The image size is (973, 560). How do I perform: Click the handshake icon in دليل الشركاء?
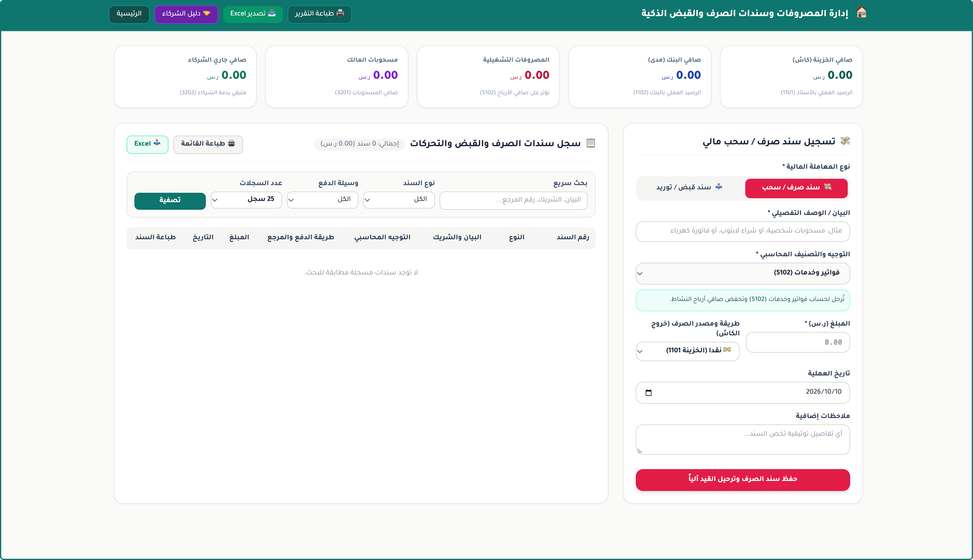tap(207, 13)
